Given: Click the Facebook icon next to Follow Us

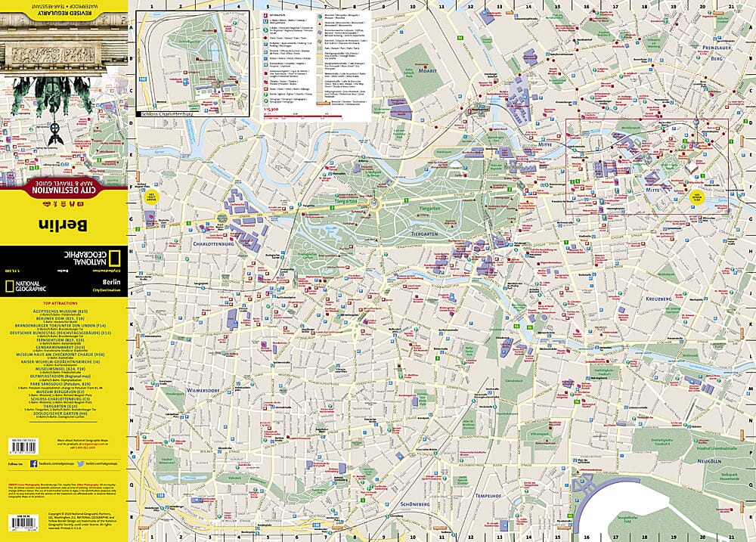Looking at the screenshot, I should (x=33, y=463).
